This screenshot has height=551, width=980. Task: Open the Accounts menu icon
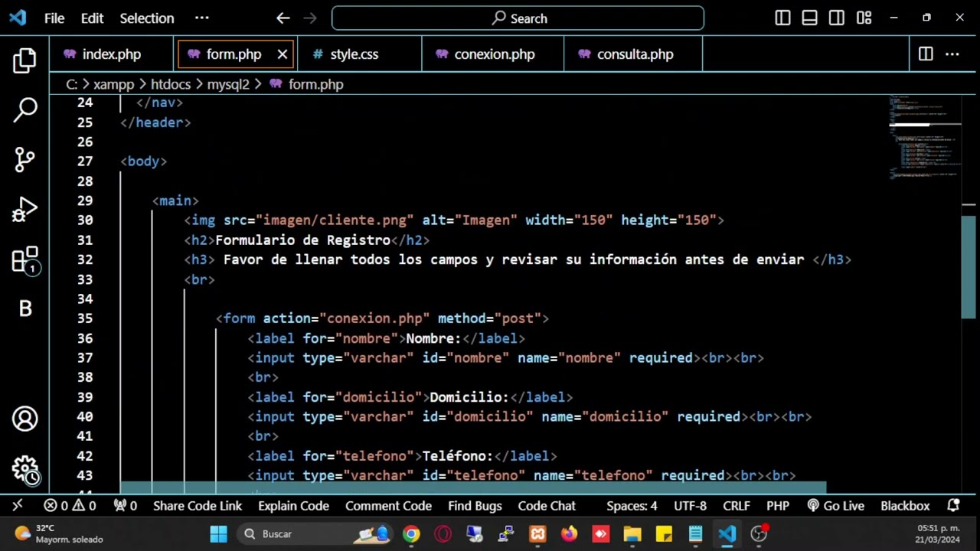tap(24, 419)
